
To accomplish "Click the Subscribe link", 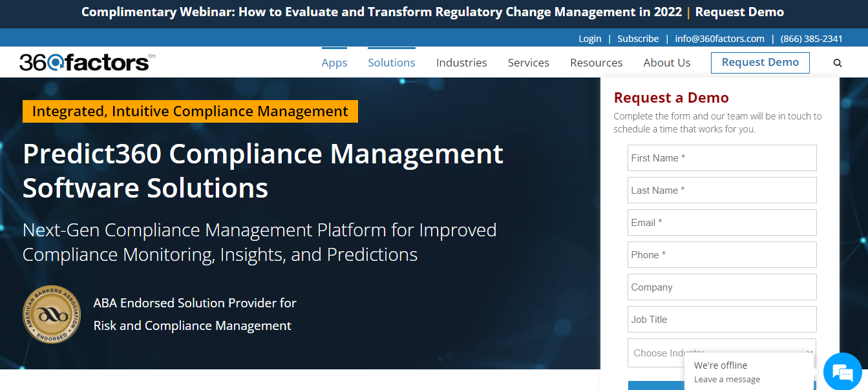I will click(x=638, y=39).
